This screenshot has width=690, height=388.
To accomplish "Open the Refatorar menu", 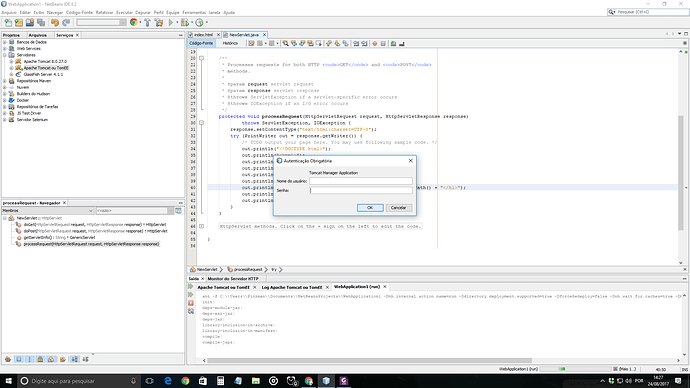I will tap(104, 12).
